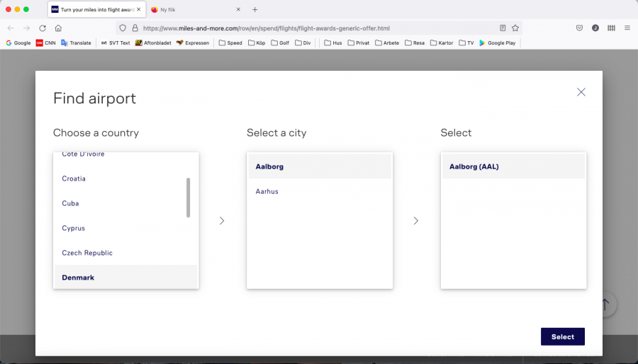Click arrow between city and airport lists
The image size is (638, 364).
(x=416, y=221)
